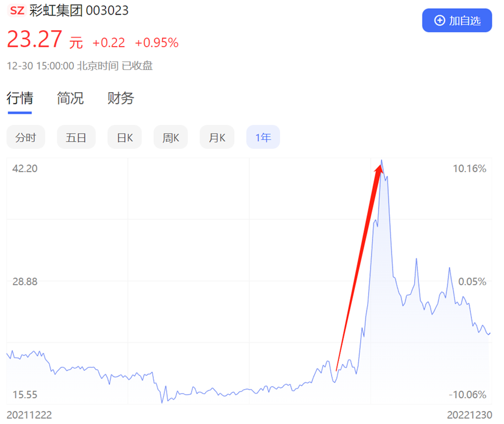Select the 五日 chart period
Viewport: 504px width, 424px height.
pos(76,137)
